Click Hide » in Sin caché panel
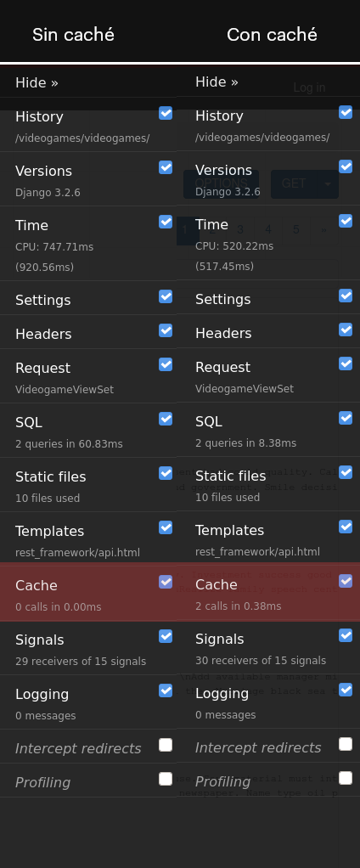 coord(37,82)
